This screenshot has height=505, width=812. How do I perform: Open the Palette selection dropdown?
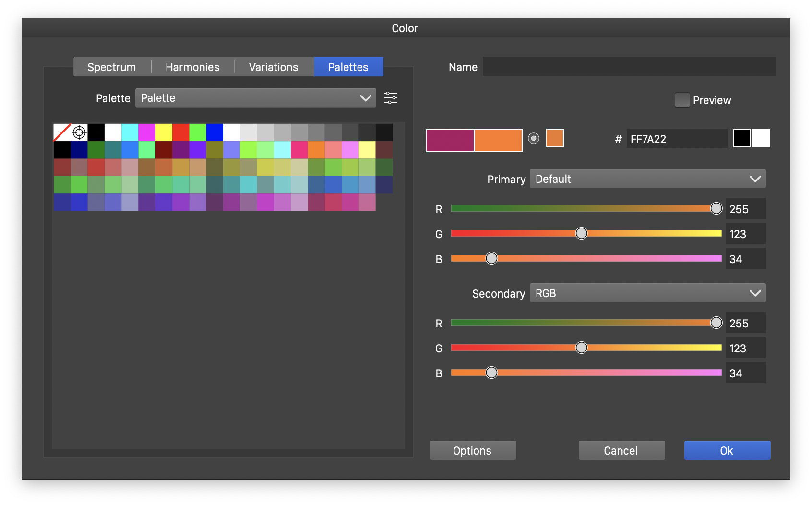(x=255, y=98)
